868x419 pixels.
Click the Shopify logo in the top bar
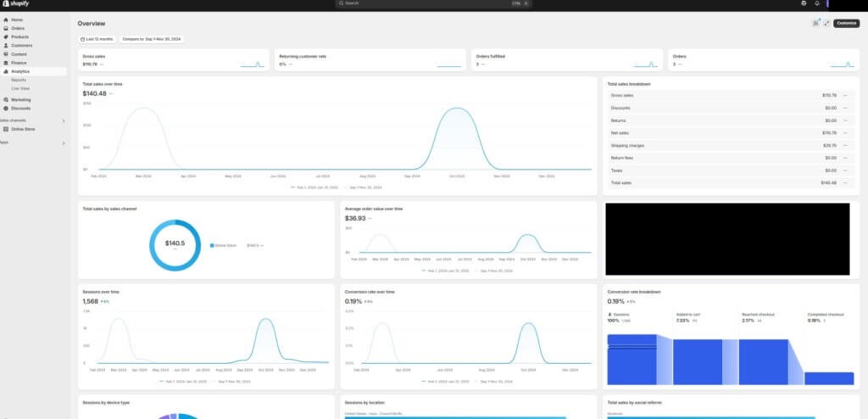[x=17, y=4]
